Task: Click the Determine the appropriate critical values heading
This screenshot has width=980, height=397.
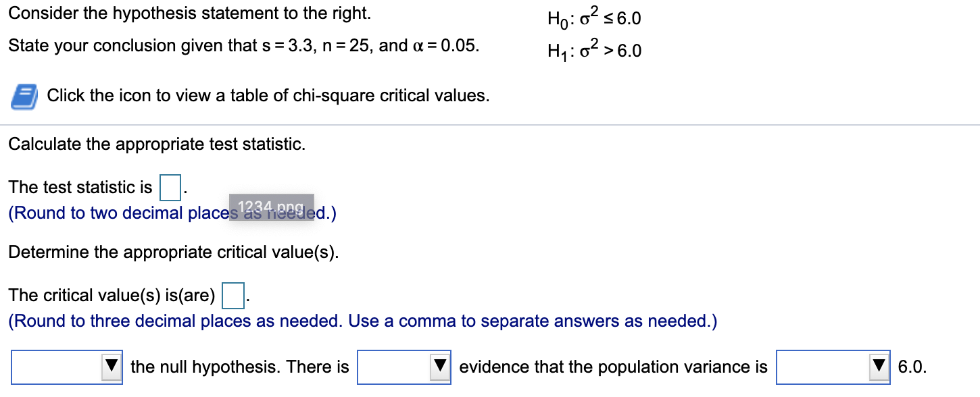Action: point(170,252)
